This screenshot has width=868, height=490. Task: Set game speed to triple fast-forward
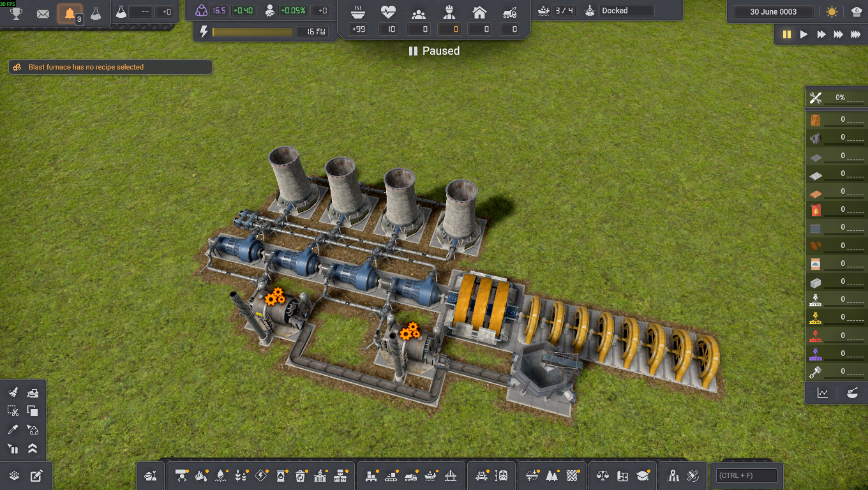[x=839, y=34]
